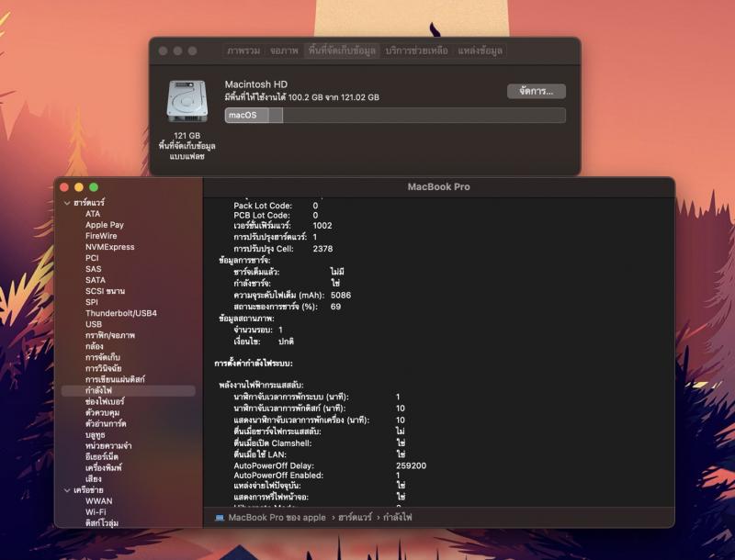Open SCSI ขนาน in the sidebar
Viewport: 735px width, 560px height.
click(105, 291)
